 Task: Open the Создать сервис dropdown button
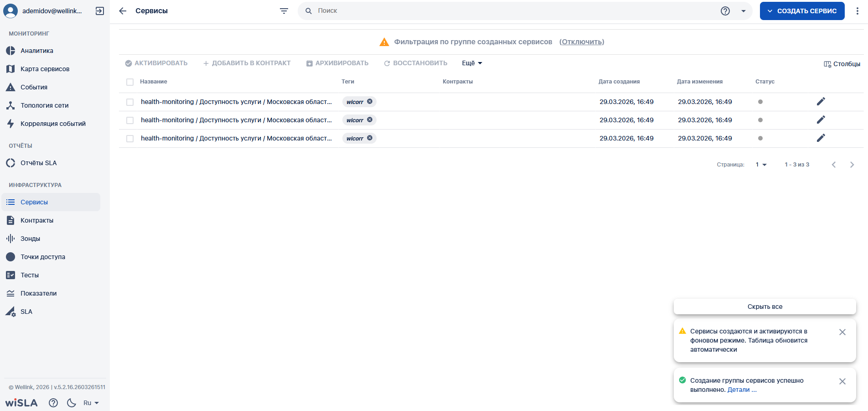click(802, 11)
